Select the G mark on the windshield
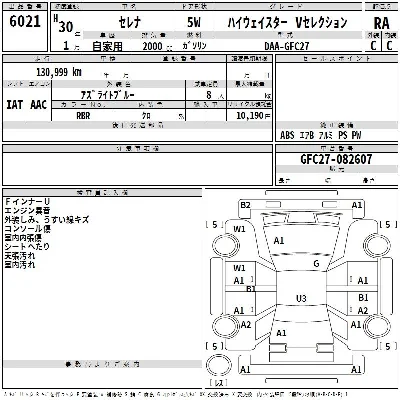 tap(316, 264)
